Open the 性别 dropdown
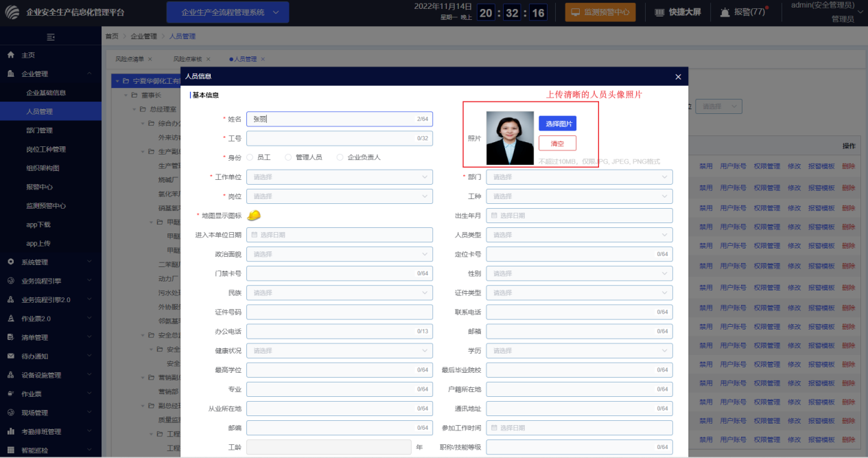The width and height of the screenshot is (868, 458). (x=580, y=273)
